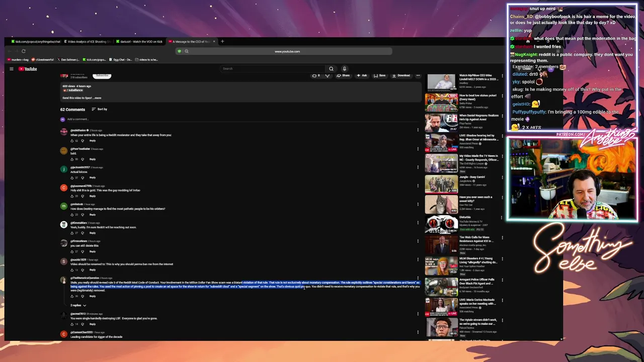Open 'How to beat low stakes poker' thumbnail

(x=441, y=103)
